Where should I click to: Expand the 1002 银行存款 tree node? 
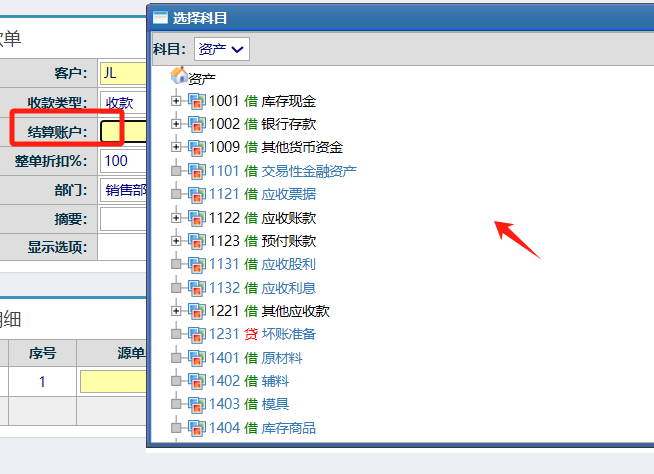pos(177,124)
